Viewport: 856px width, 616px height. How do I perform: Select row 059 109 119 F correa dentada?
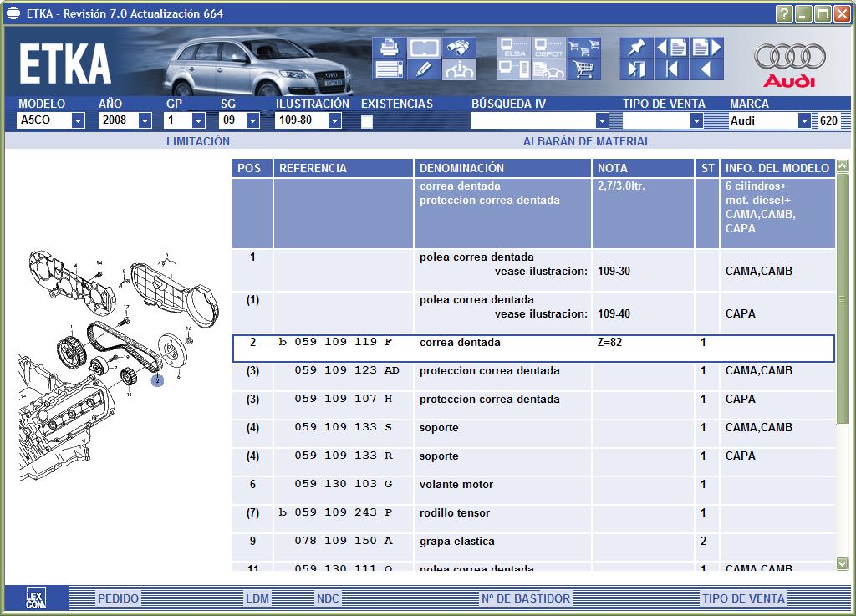[x=533, y=349]
